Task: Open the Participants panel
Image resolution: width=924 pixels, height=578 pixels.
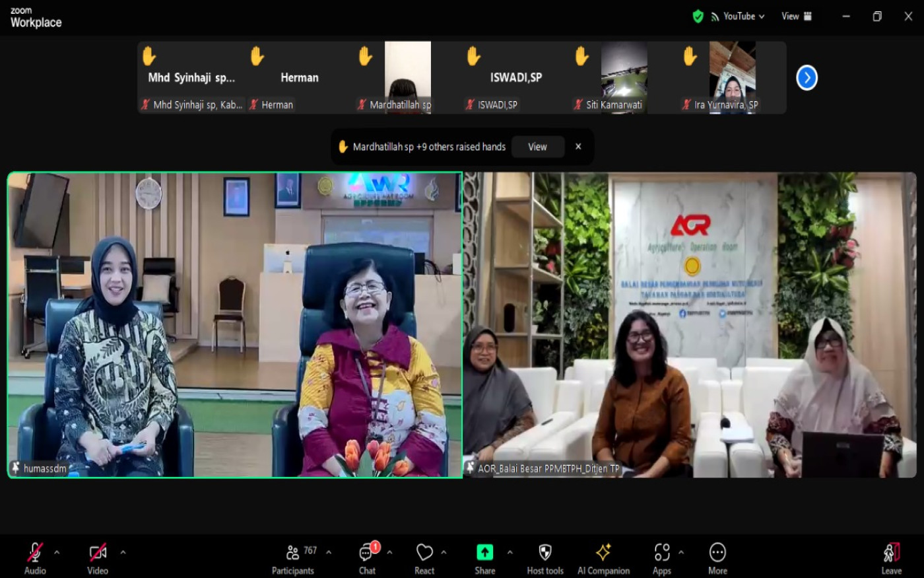Action: [x=293, y=558]
